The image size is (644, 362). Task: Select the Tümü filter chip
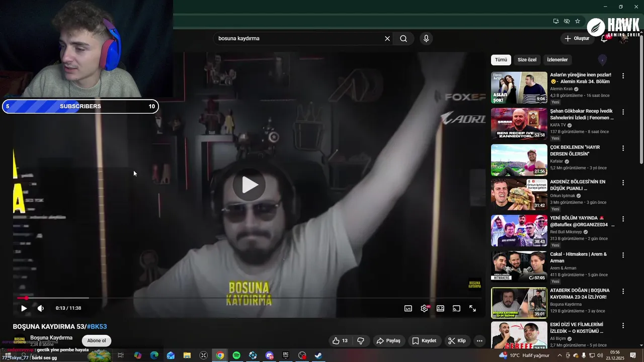pos(501,60)
